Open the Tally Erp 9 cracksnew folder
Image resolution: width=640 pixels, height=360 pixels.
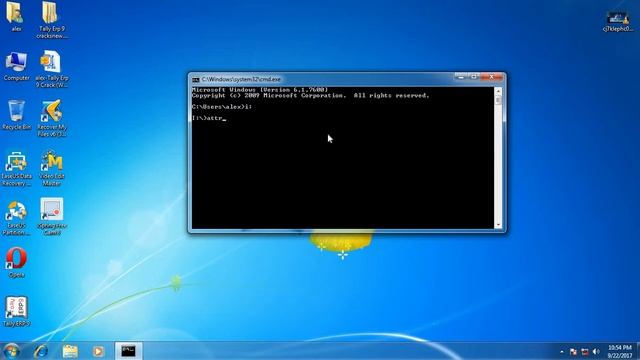(51, 20)
